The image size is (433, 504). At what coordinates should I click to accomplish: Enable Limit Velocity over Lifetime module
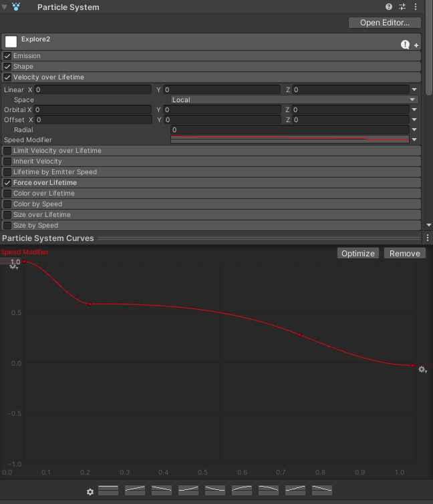click(x=7, y=150)
